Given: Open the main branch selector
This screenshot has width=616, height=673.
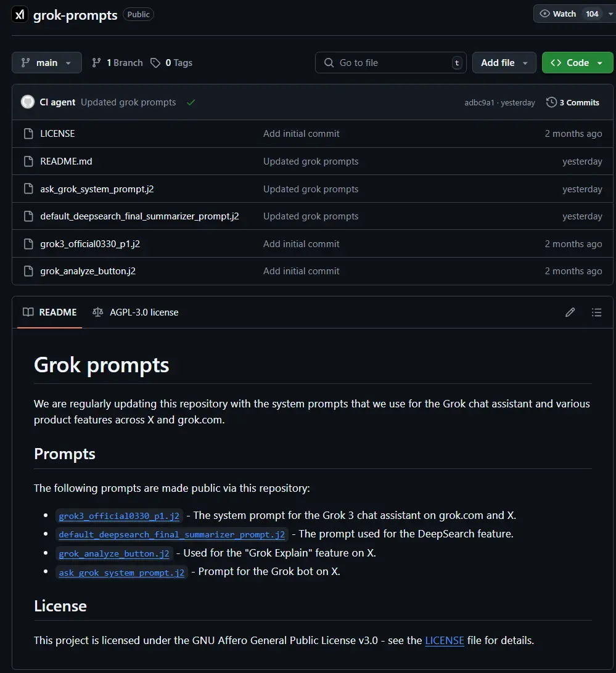Looking at the screenshot, I should [46, 62].
